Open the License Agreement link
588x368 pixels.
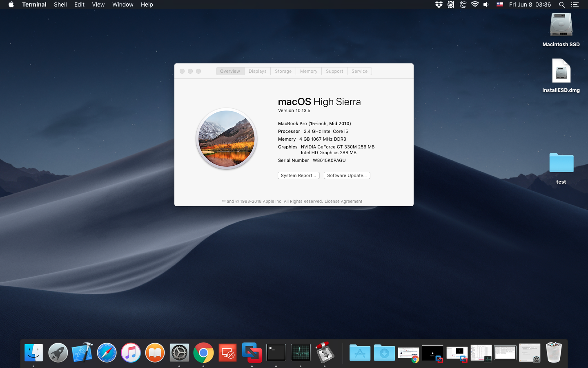point(343,201)
